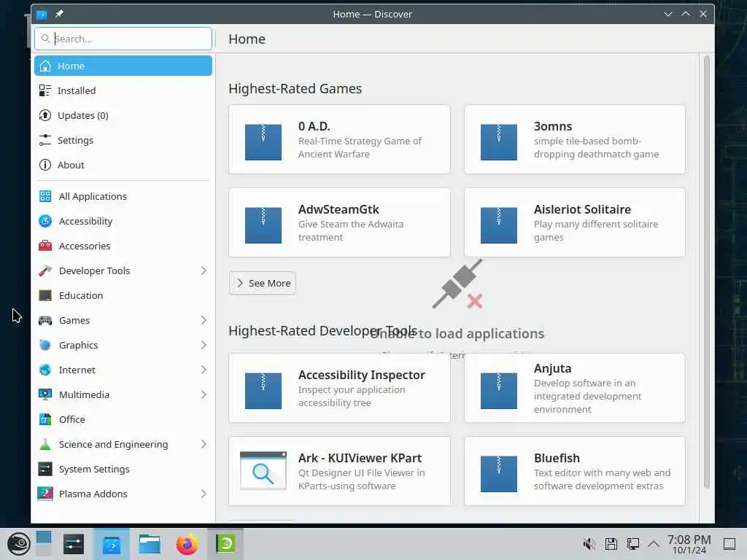Click the Multimedia monitor icon
This screenshot has width=747, height=560.
tap(45, 394)
